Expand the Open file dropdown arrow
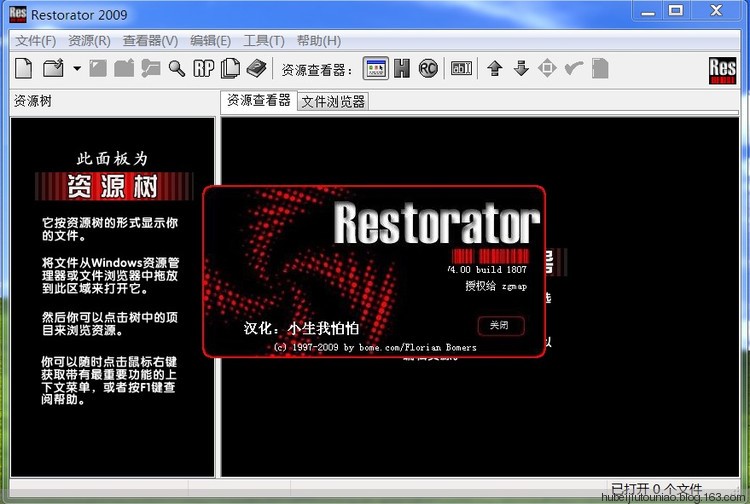Screen dimensions: 750x504 click(x=77, y=68)
